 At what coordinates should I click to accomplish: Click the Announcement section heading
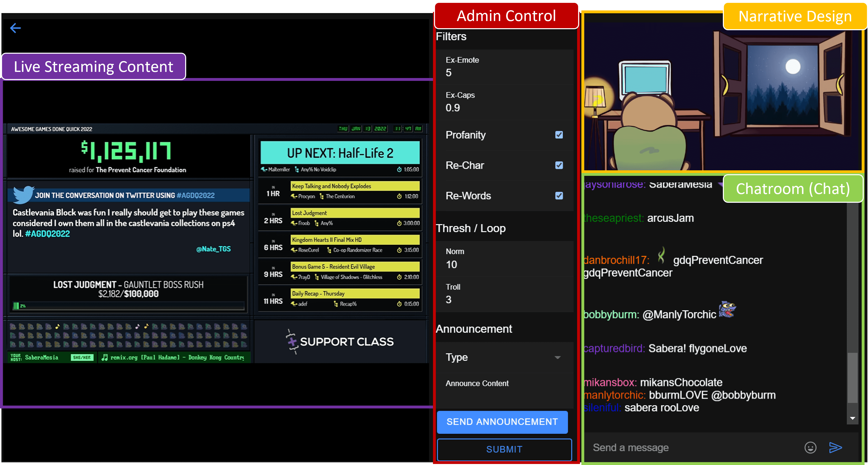coord(474,329)
